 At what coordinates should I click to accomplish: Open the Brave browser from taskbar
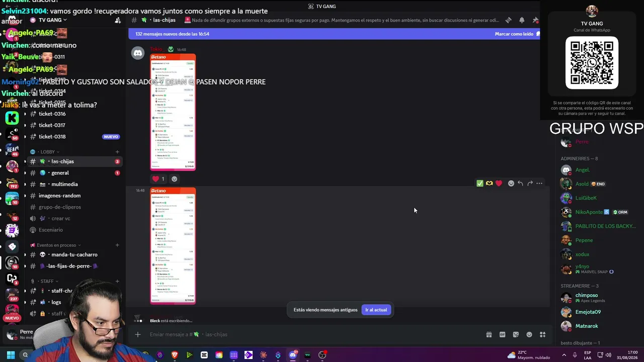[175, 355]
